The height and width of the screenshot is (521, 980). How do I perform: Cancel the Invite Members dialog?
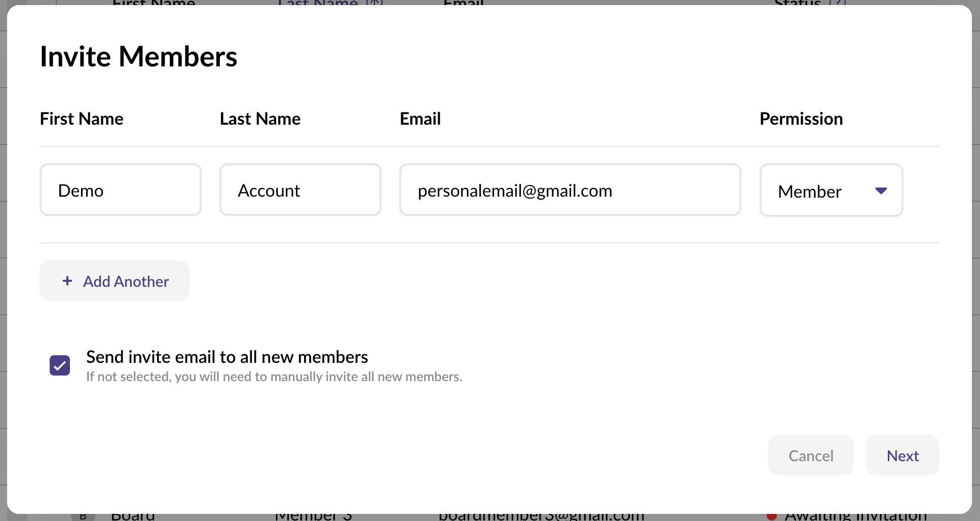pos(811,455)
